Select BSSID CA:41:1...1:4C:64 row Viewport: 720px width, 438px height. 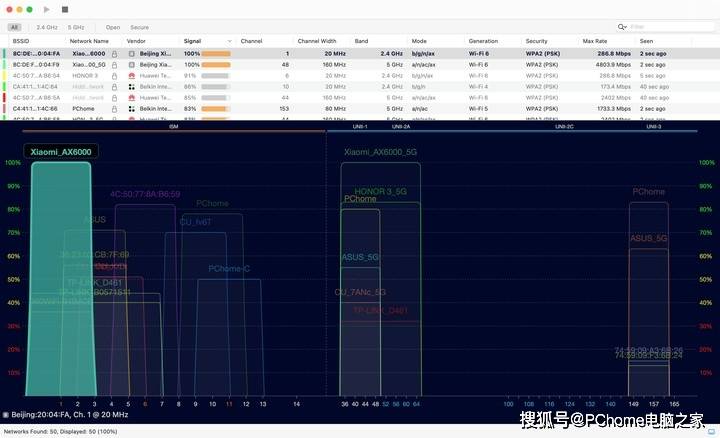tap(35, 87)
